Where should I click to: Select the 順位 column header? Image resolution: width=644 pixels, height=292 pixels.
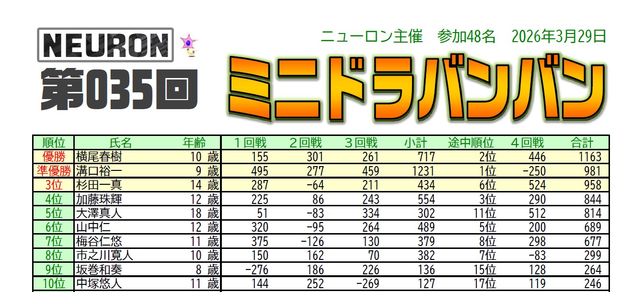click(x=54, y=143)
